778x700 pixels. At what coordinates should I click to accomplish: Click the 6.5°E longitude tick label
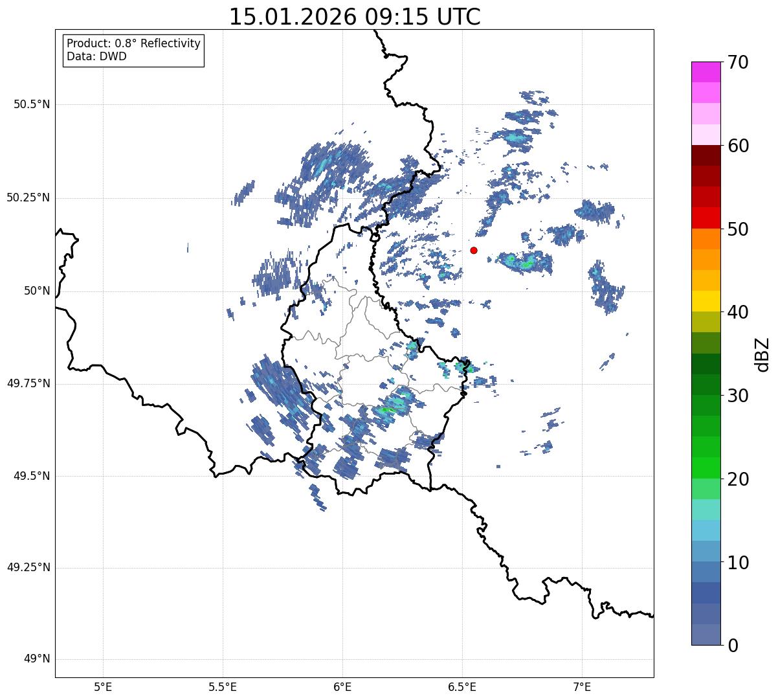(463, 687)
